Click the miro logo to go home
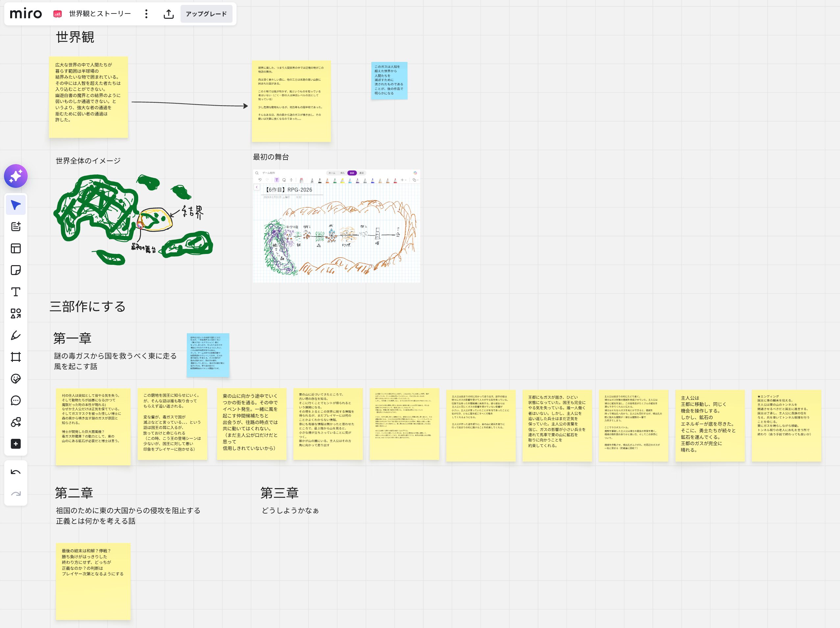The image size is (840, 628). tap(26, 14)
